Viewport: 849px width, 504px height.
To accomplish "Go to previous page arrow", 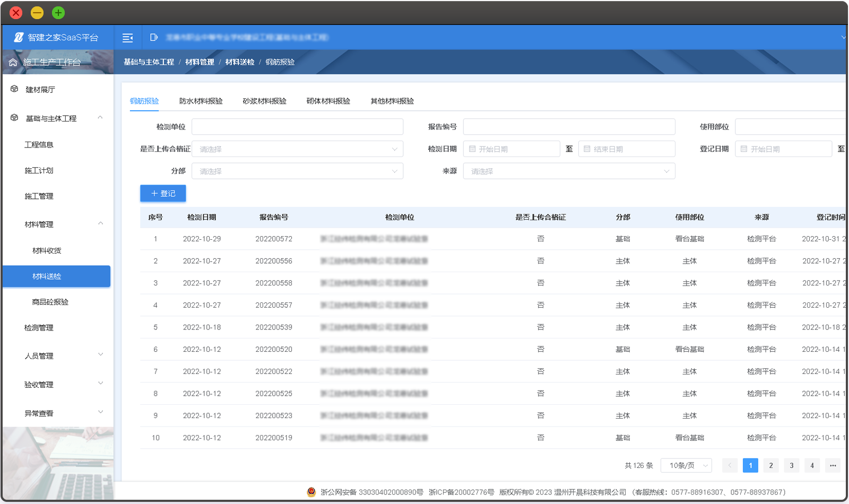I will point(730,465).
